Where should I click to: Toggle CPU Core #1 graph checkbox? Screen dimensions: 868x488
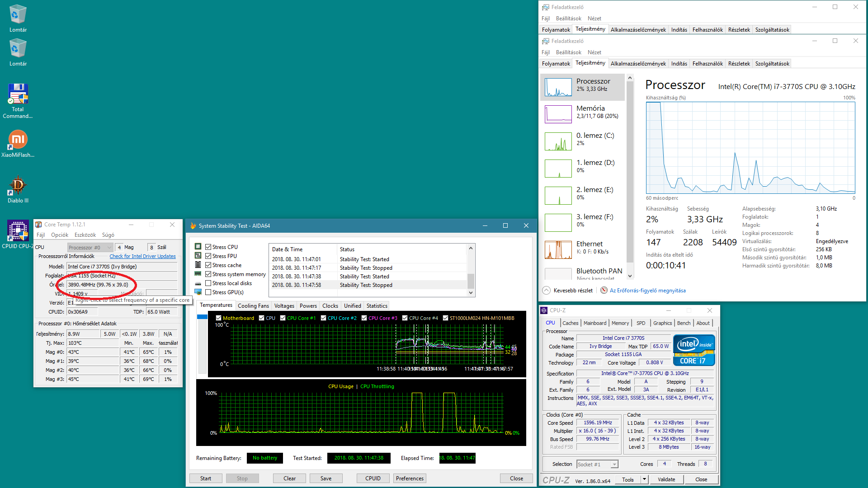[x=283, y=318]
